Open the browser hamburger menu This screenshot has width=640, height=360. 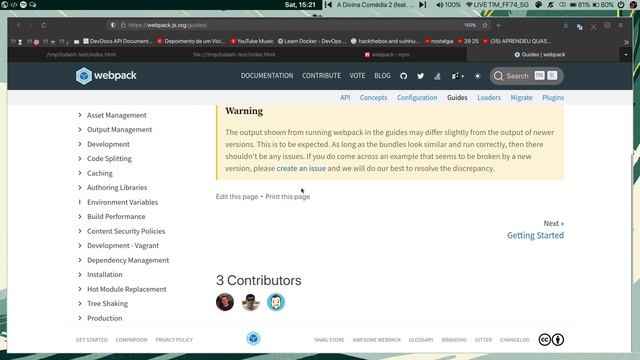tap(620, 25)
